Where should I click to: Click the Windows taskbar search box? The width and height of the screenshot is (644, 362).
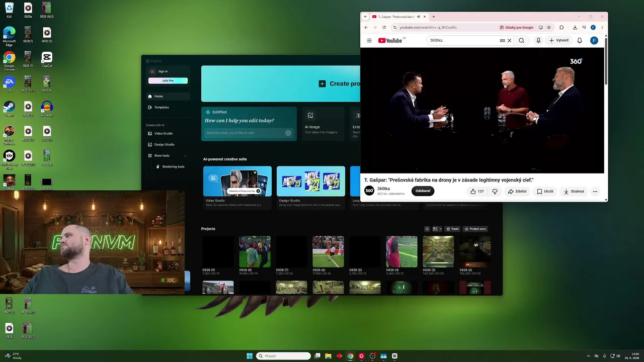(283, 356)
